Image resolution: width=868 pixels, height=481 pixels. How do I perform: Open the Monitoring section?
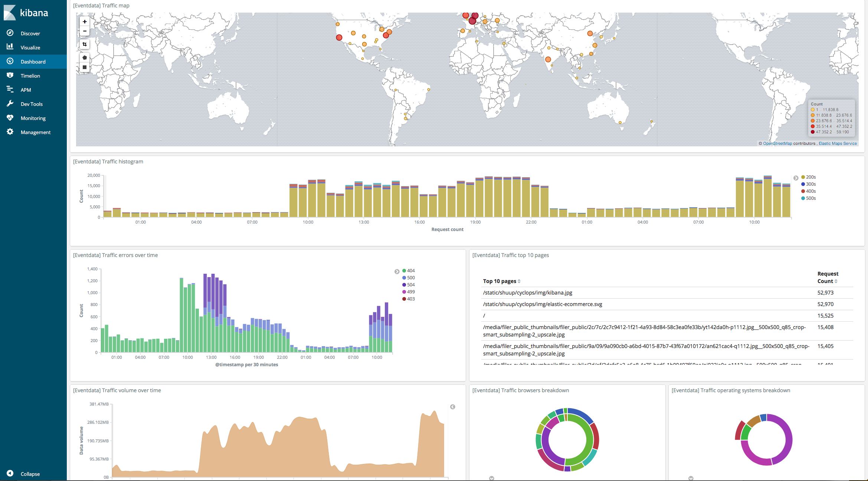(33, 118)
